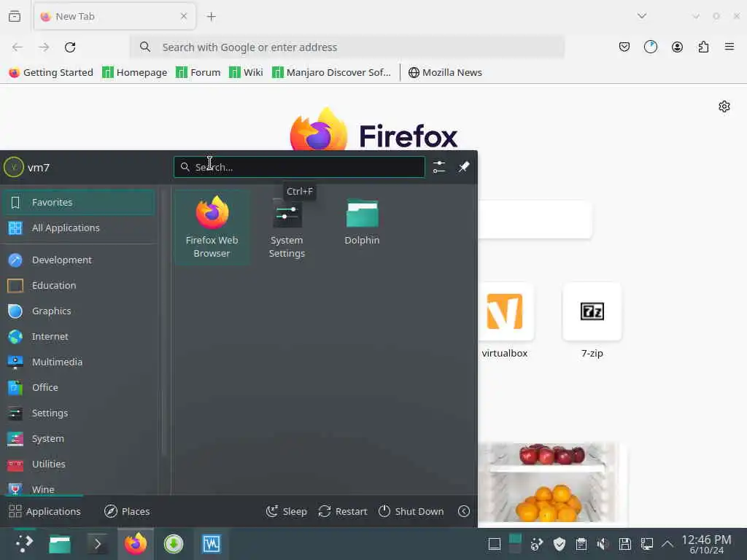Open Forum bookmark
Viewport: 747px width, 560px height.
198,72
